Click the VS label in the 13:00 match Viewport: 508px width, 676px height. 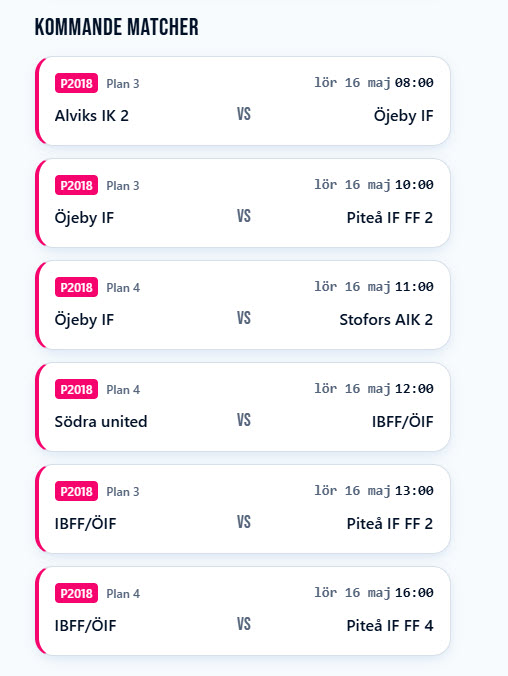click(244, 522)
